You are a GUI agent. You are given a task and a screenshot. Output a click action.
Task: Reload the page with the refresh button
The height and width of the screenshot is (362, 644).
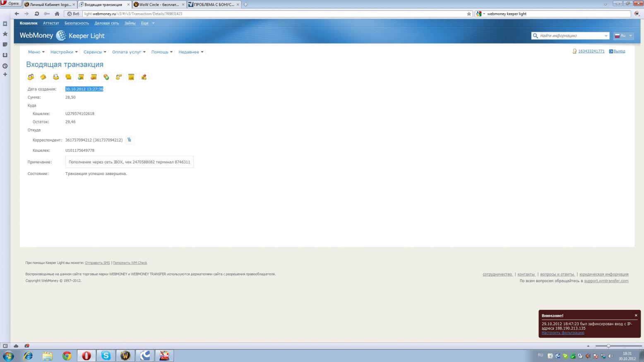click(x=36, y=14)
